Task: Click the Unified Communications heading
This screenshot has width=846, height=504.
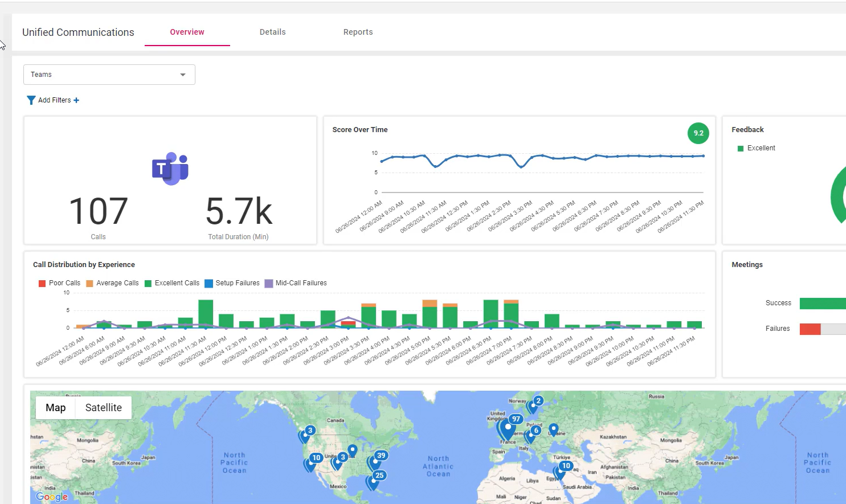Action: coord(78,32)
